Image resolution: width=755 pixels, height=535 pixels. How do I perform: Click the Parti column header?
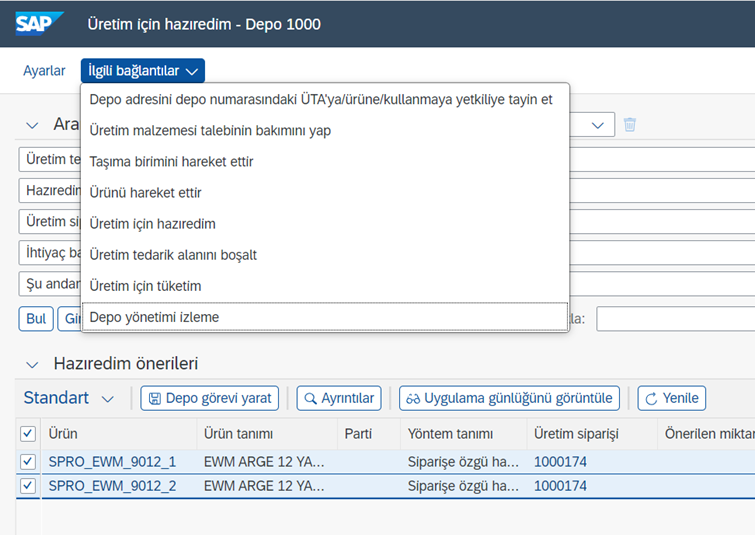(x=369, y=434)
